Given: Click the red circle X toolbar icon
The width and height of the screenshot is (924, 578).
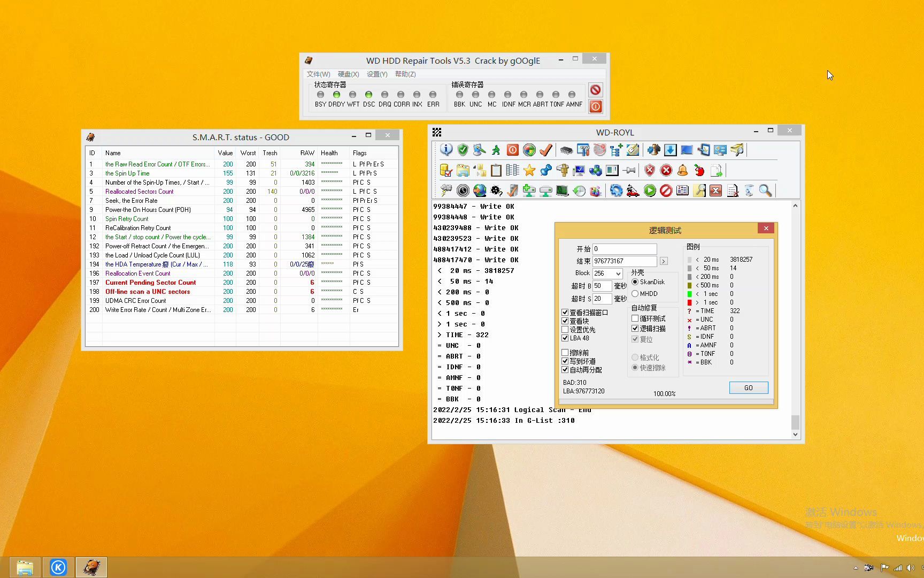Looking at the screenshot, I should [666, 170].
